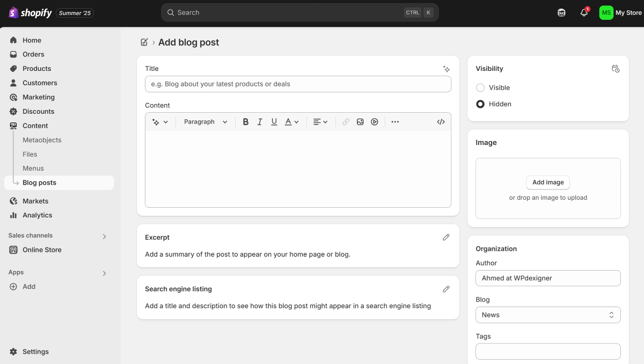Open the Blog selection dropdown showing News

coord(548,315)
